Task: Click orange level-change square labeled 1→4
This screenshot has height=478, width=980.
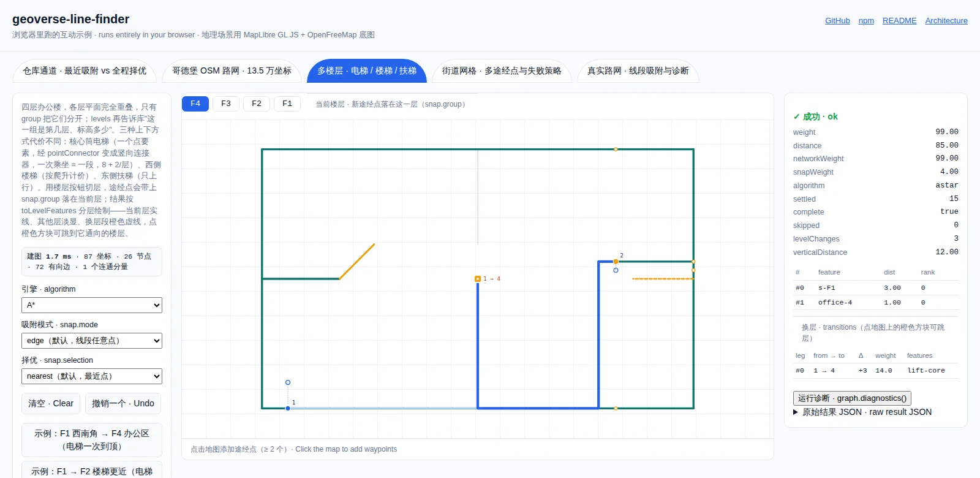Action: pos(478,279)
